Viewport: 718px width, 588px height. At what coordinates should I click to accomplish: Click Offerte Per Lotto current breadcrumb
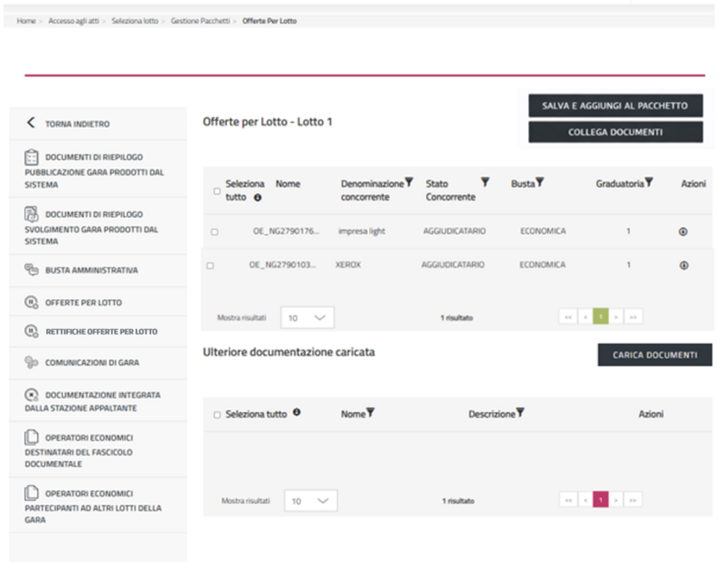[269, 21]
